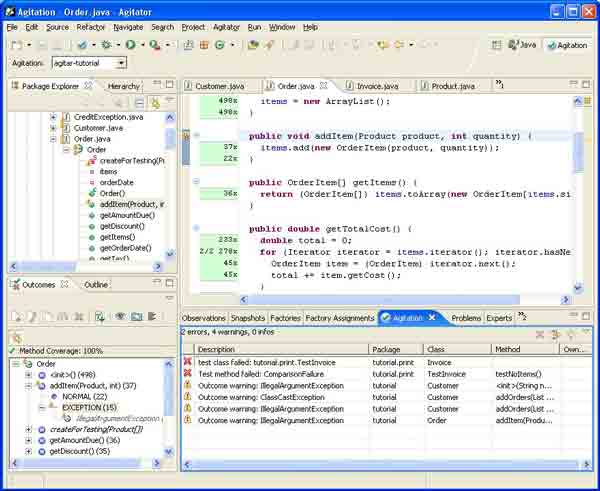The width and height of the screenshot is (600, 491).
Task: Click the Description column header
Action: 216,349
